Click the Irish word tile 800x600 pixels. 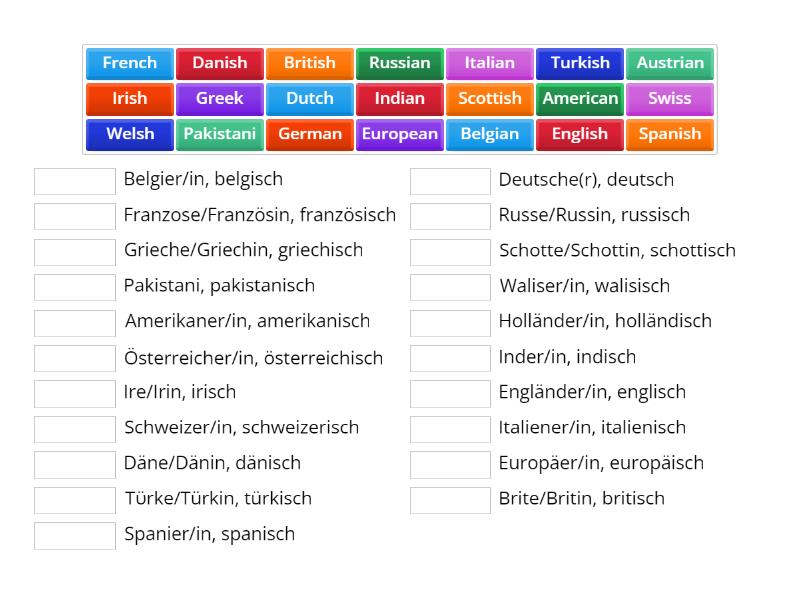click(x=129, y=99)
